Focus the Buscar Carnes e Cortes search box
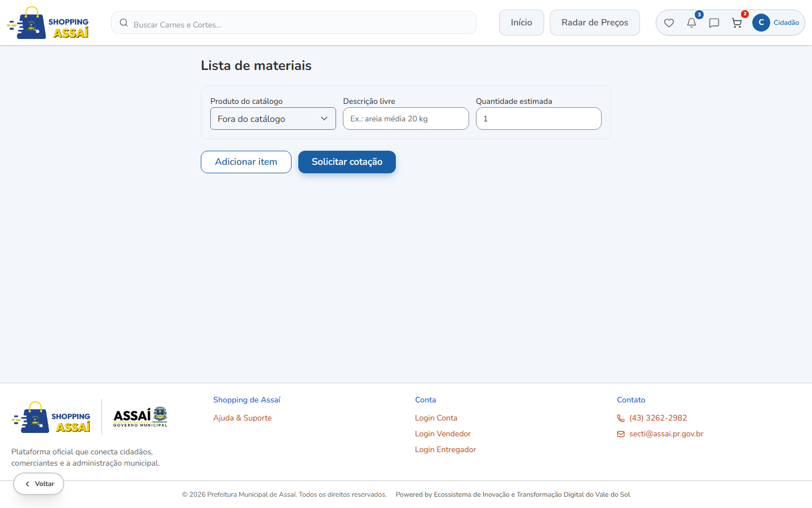The image size is (812, 508). click(294, 23)
